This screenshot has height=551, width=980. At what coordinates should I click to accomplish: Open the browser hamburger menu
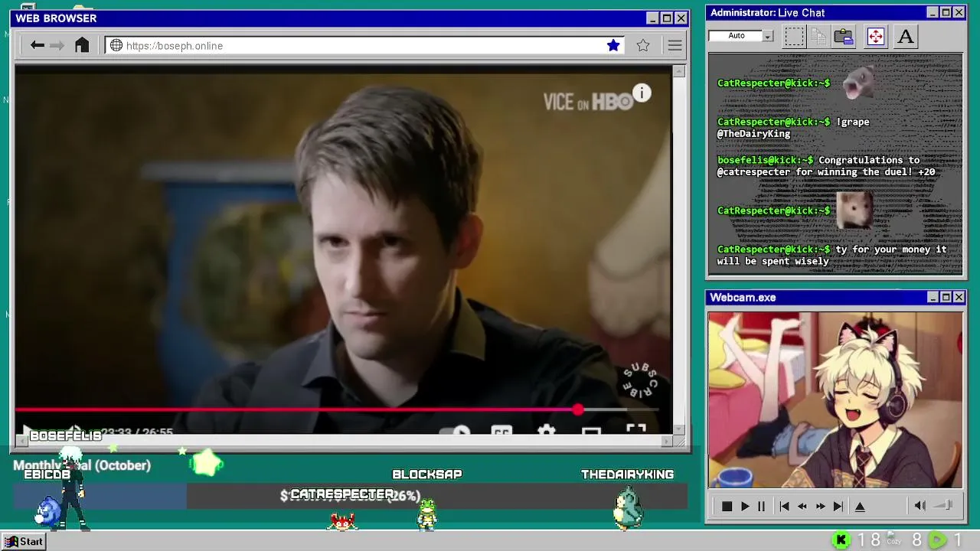click(675, 46)
